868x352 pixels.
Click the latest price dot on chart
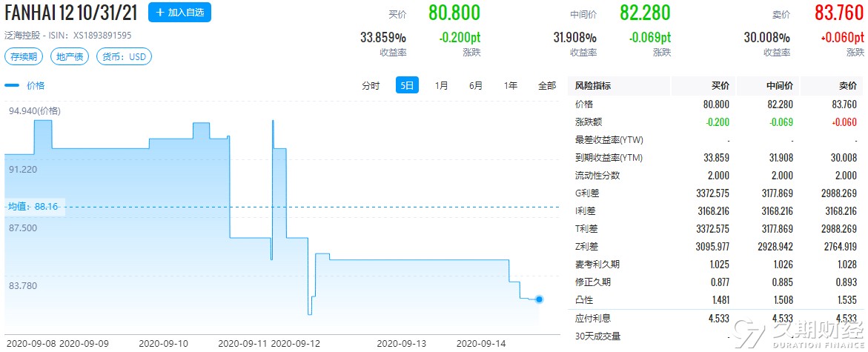click(x=539, y=299)
